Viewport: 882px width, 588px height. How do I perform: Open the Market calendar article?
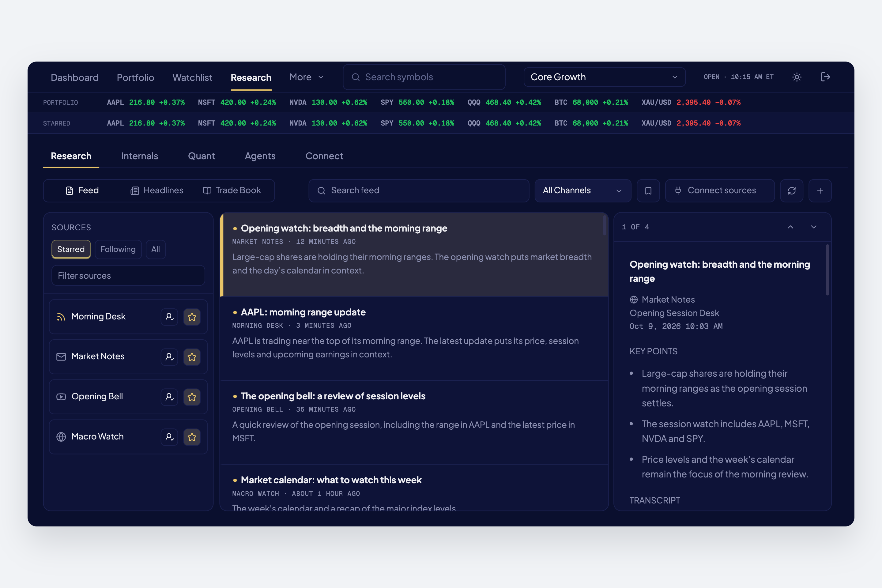[x=414, y=488]
